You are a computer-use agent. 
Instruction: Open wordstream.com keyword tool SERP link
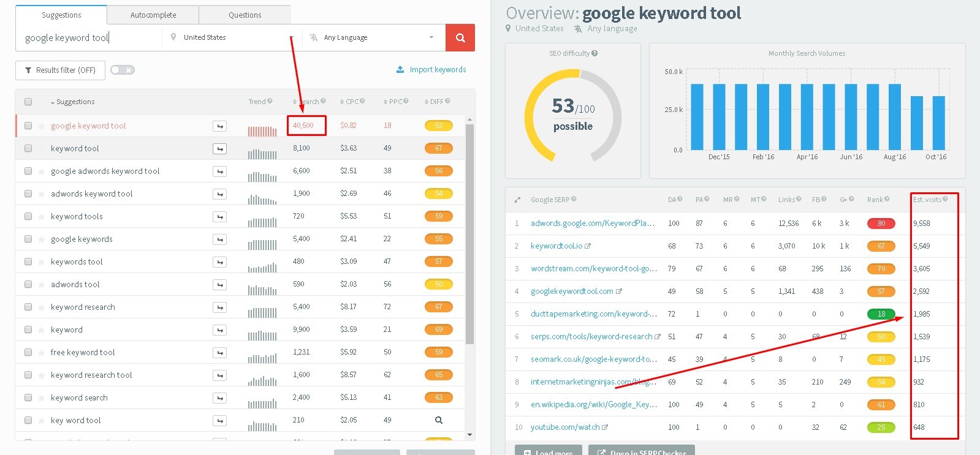[x=594, y=269]
